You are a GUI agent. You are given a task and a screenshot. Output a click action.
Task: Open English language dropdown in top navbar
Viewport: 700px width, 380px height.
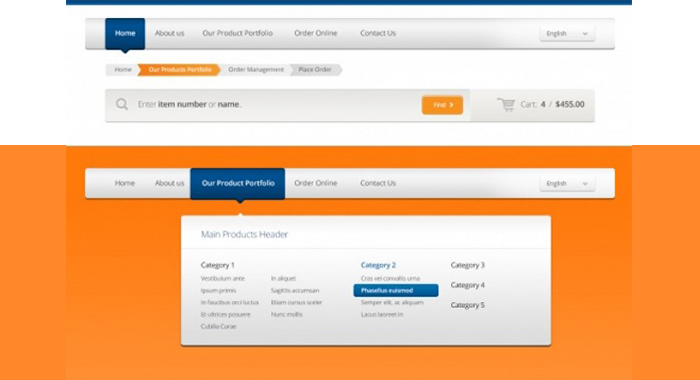567,33
